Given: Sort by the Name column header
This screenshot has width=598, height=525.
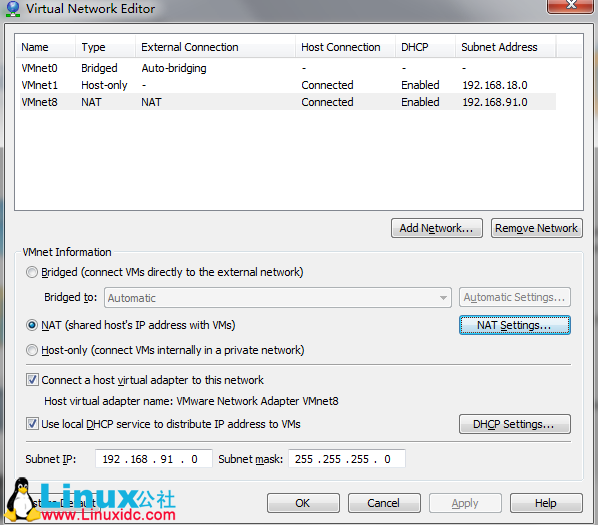Looking at the screenshot, I should coord(45,47).
